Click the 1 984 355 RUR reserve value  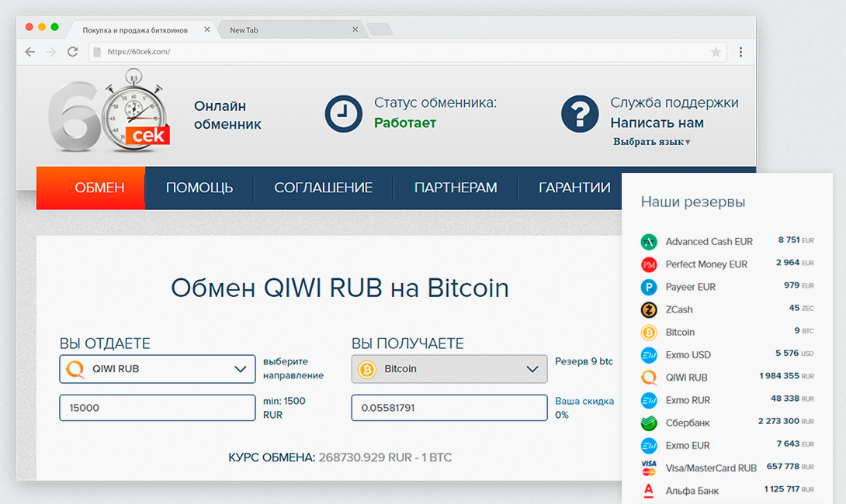(786, 376)
